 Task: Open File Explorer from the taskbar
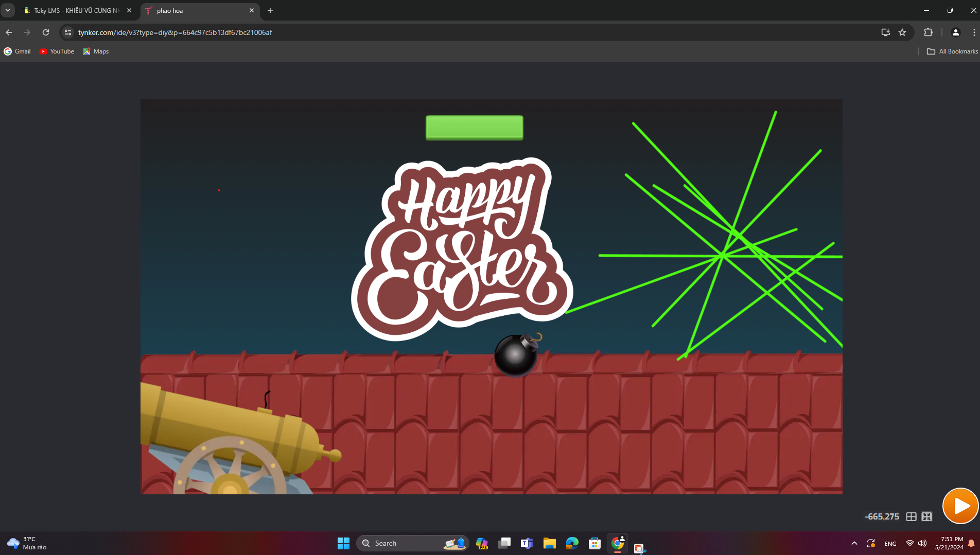[x=549, y=543]
